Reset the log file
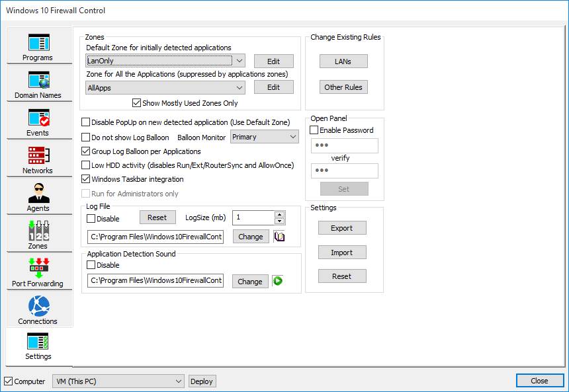The image size is (569, 392). click(x=157, y=217)
